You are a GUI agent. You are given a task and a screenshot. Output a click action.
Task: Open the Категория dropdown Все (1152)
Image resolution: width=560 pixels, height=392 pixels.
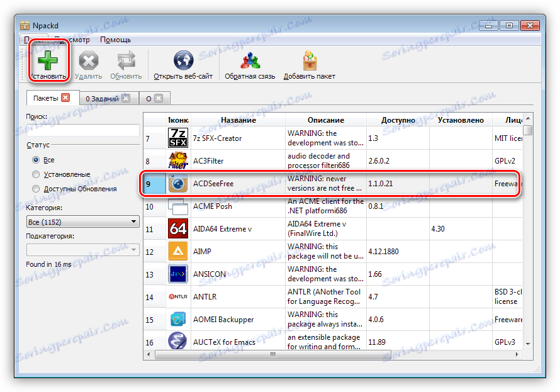click(82, 221)
